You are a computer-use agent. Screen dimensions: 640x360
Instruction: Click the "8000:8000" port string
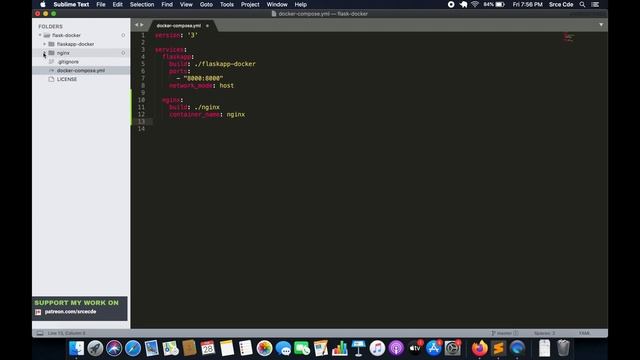point(203,78)
